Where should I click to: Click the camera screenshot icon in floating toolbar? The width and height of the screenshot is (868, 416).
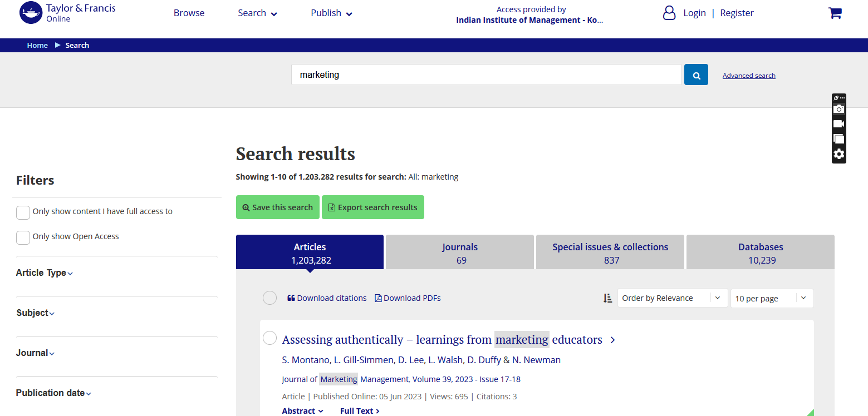pyautogui.click(x=838, y=109)
